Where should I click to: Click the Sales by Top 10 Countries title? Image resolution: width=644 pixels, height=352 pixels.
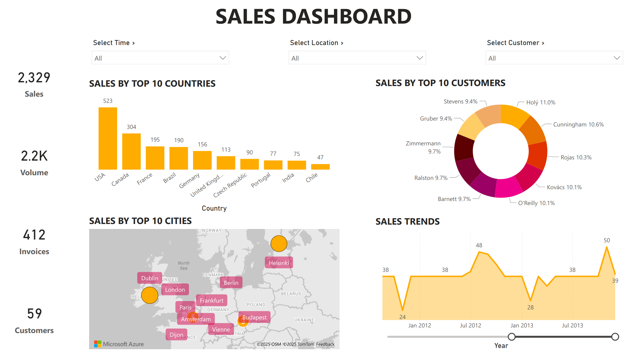coord(152,84)
